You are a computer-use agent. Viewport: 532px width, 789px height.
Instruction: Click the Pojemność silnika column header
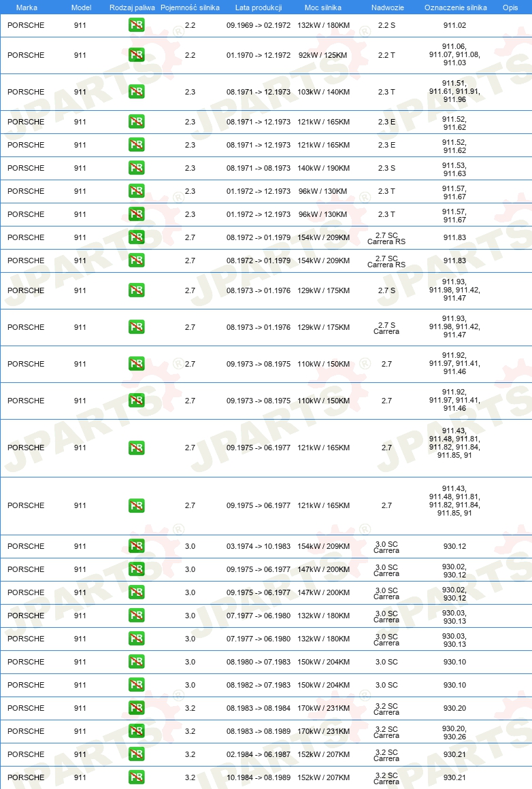[190, 7]
